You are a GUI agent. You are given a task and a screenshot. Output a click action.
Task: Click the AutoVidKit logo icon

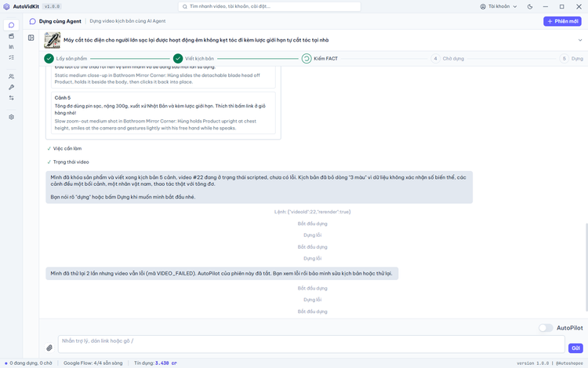(x=6, y=6)
